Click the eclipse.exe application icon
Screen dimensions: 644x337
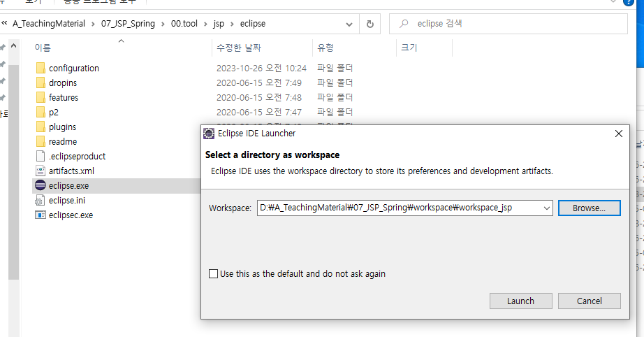pyautogui.click(x=41, y=185)
